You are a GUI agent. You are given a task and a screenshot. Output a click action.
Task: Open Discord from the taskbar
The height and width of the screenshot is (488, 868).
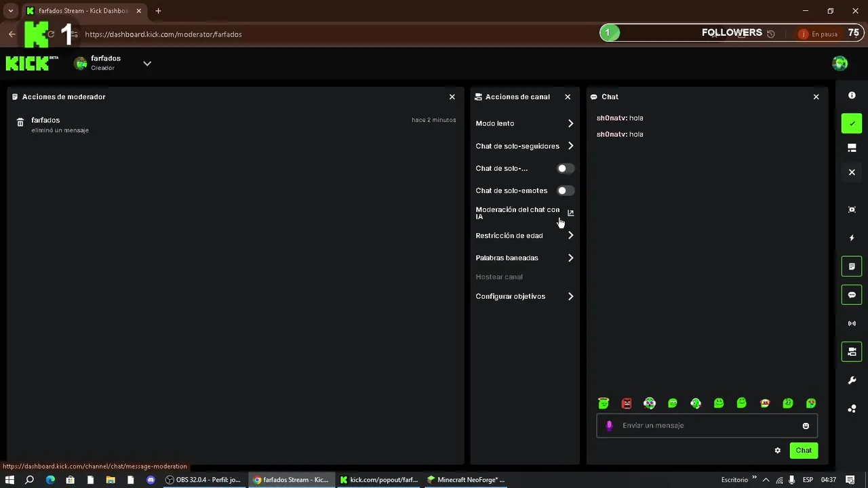click(151, 480)
